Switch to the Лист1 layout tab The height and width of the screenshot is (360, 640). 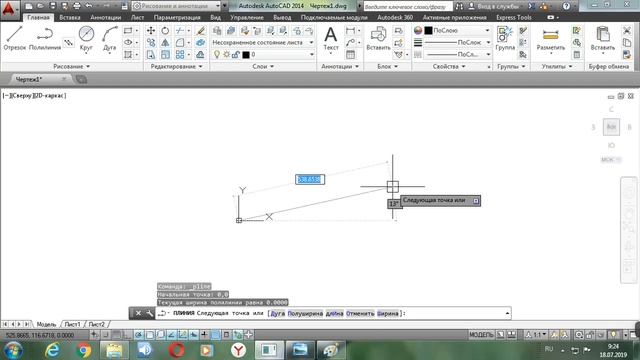72,324
